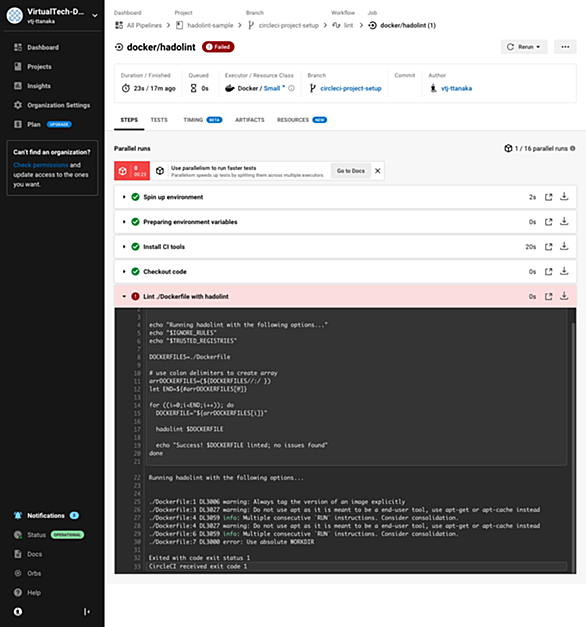The width and height of the screenshot is (586, 627).
Task: Open the VirtualTech organization switcher dropdown
Action: point(95,16)
